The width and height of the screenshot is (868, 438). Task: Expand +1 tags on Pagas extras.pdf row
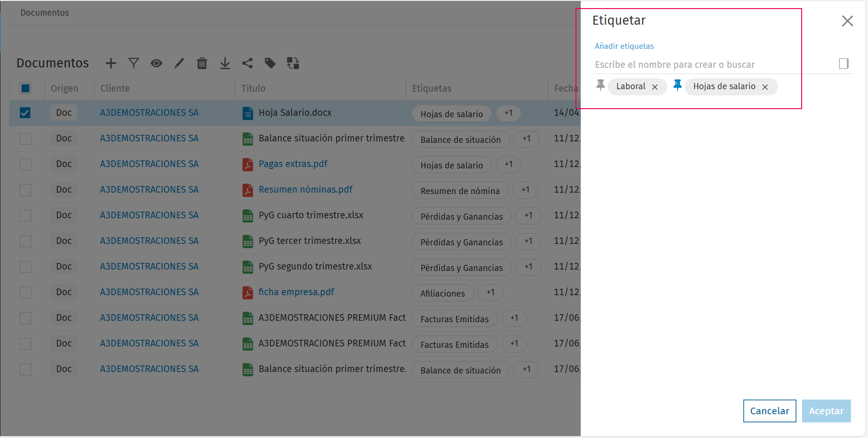point(509,164)
